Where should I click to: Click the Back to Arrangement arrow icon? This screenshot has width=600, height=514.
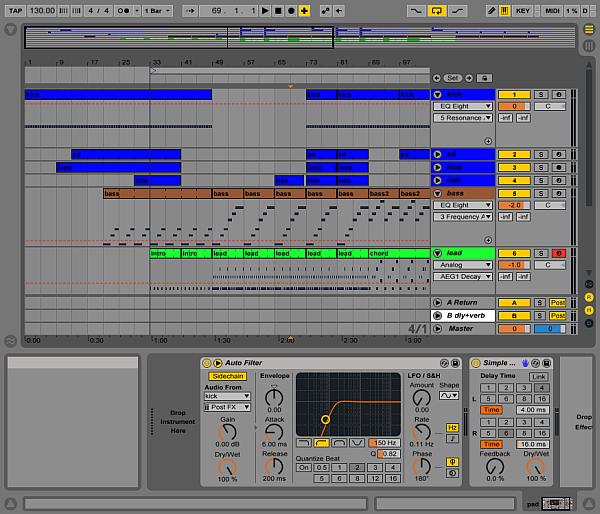click(339, 11)
